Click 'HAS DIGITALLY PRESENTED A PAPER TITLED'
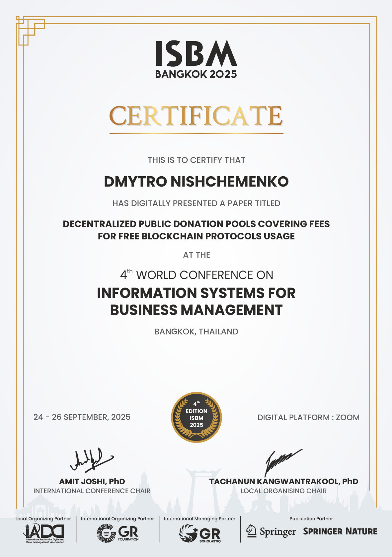392x557 pixels. pyautogui.click(x=196, y=203)
